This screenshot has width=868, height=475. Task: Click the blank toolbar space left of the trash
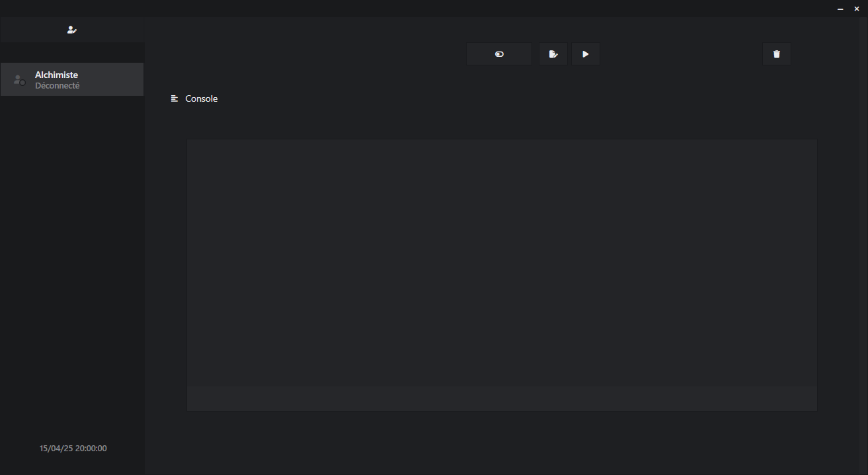681,54
